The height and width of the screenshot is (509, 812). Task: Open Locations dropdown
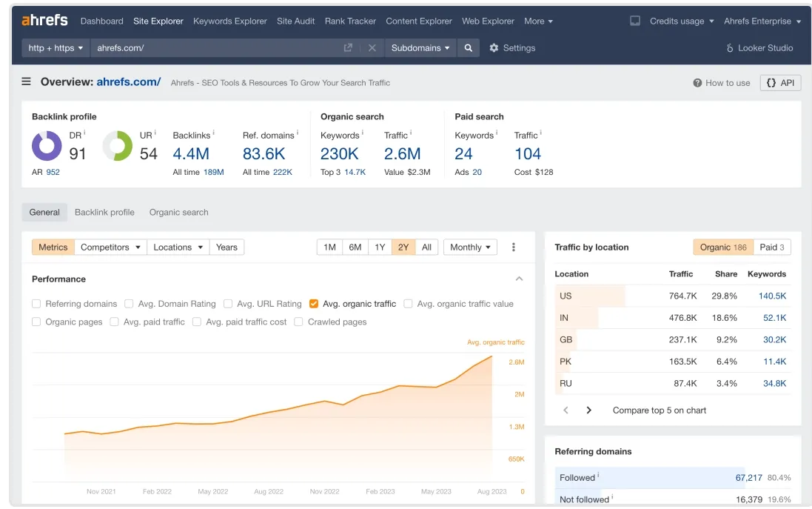(x=178, y=247)
